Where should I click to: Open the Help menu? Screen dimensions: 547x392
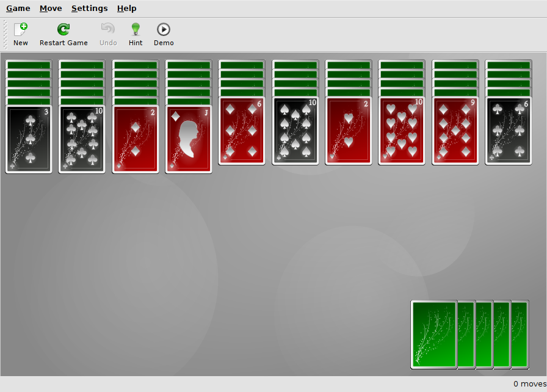coord(127,9)
